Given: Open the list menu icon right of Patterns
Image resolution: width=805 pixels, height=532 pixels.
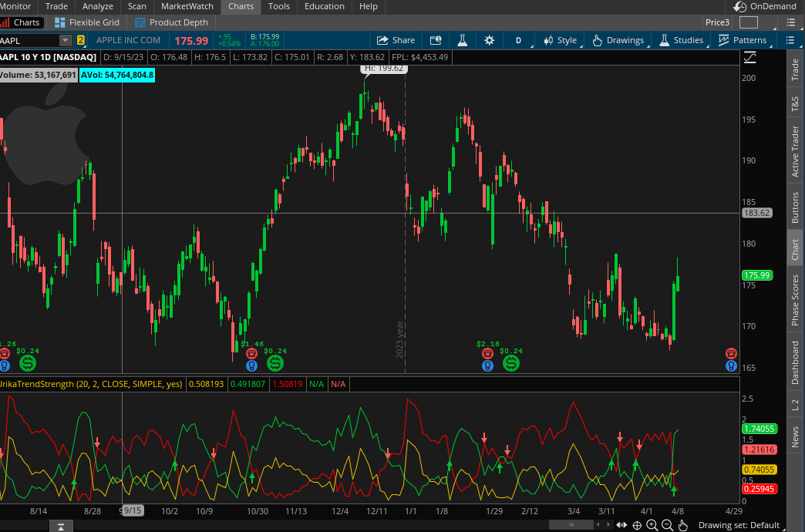Looking at the screenshot, I should [x=790, y=40].
